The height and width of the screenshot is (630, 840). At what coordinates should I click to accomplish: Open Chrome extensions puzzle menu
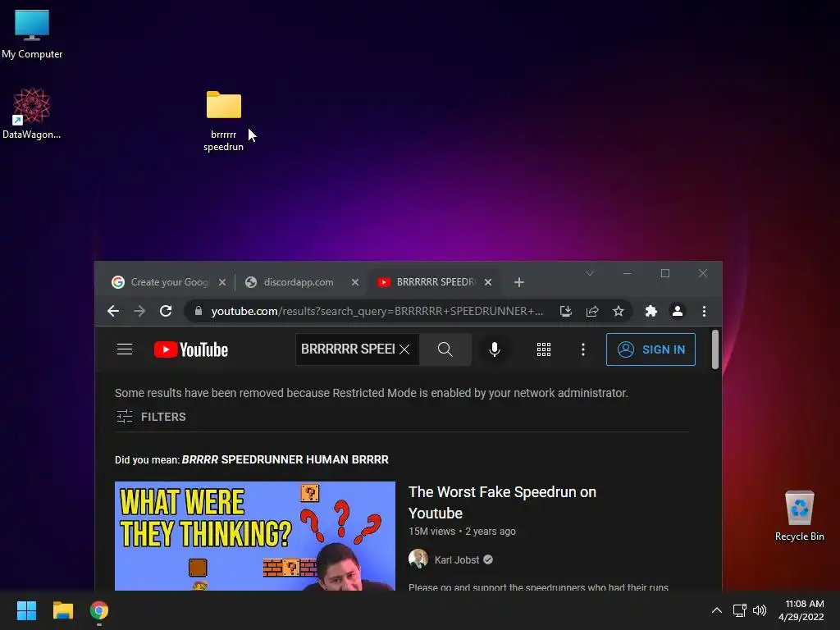click(x=651, y=311)
